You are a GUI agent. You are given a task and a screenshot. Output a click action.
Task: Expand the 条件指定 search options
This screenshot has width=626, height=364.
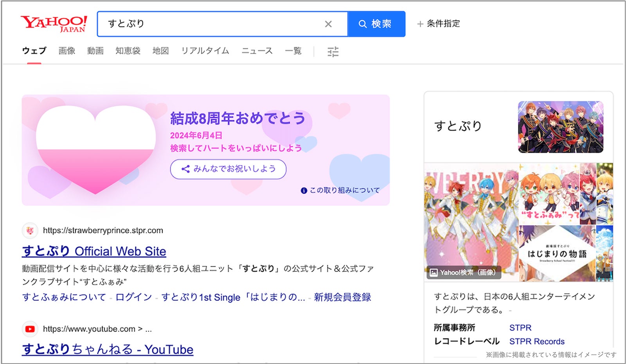(440, 24)
